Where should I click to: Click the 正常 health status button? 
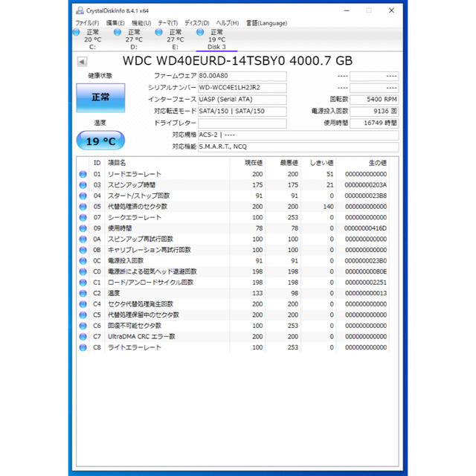pyautogui.click(x=100, y=97)
